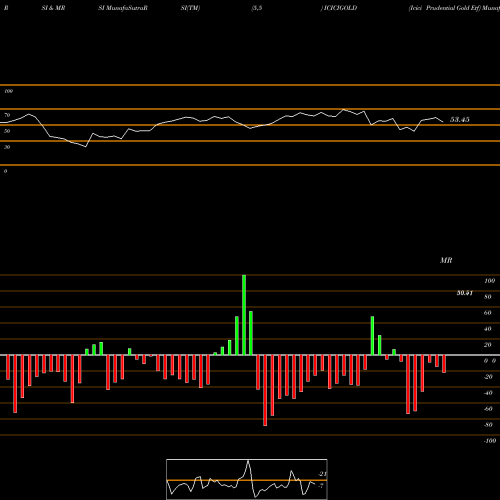Screen dimensions: 500x500
Task: Click the 80 label on MR axis
Action: (488, 297)
